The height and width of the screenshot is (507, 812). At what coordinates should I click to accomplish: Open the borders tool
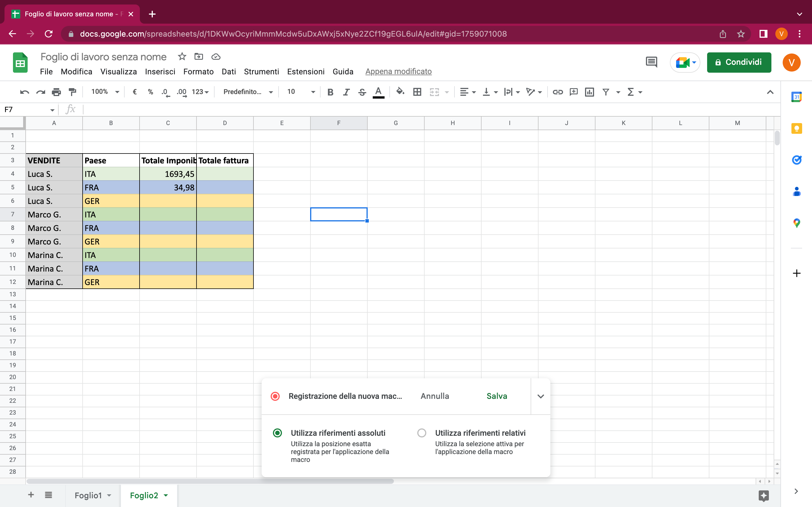[417, 92]
